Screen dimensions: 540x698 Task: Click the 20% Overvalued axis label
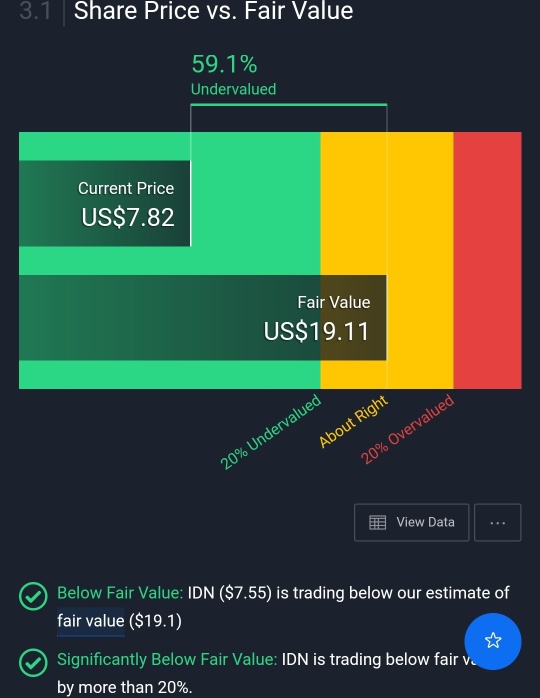click(x=407, y=429)
